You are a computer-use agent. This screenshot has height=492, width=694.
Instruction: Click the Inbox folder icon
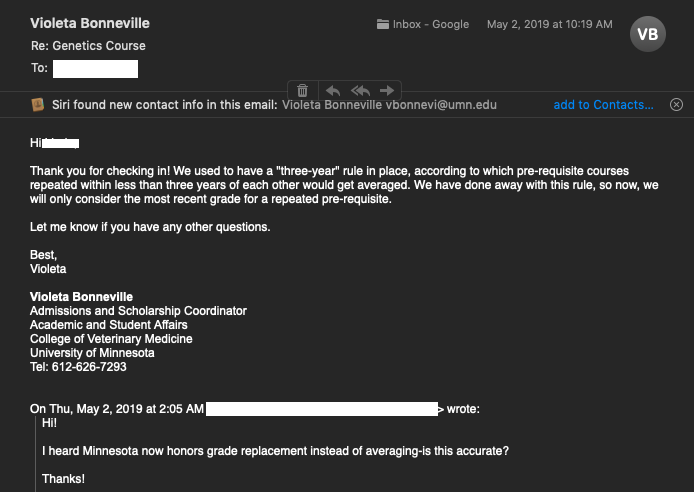tap(383, 24)
